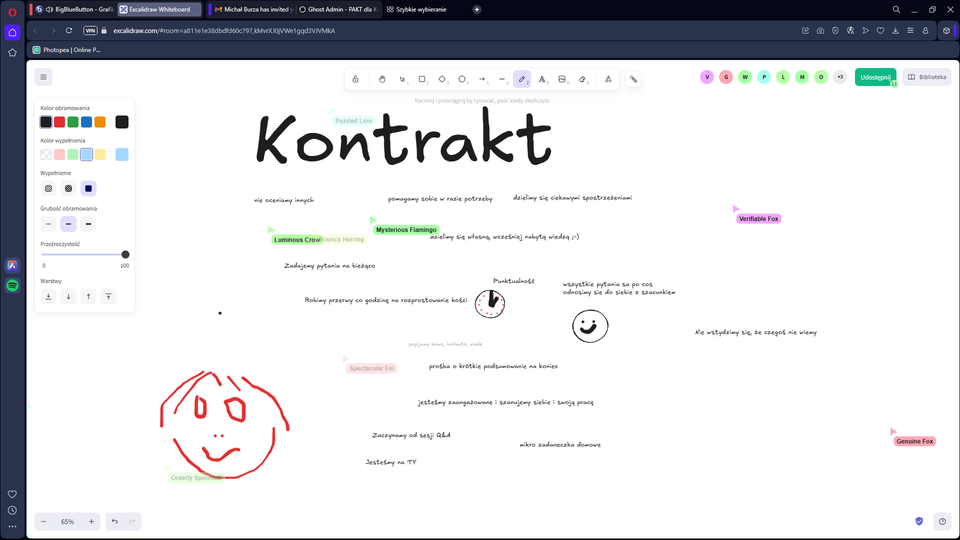Choose green stroke color swatch

tap(73, 122)
